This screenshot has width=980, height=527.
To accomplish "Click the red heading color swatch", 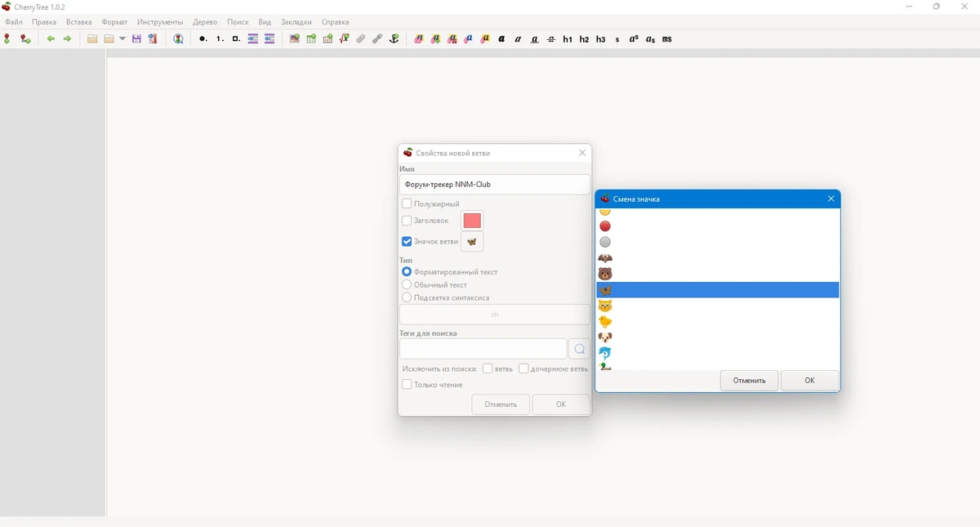I will click(x=472, y=221).
